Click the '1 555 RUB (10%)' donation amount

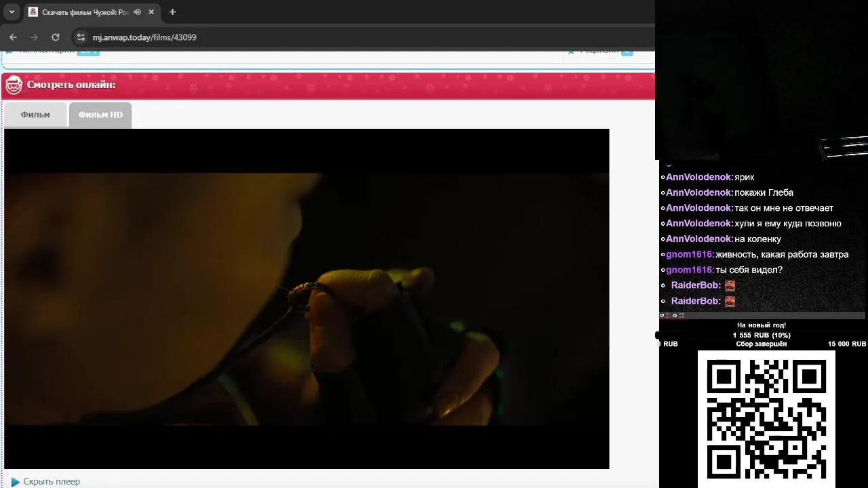762,335
